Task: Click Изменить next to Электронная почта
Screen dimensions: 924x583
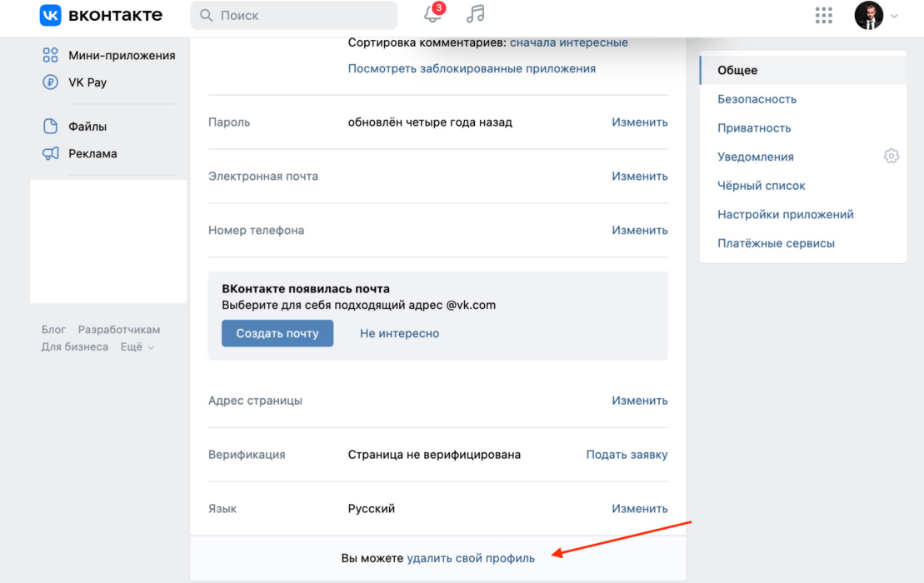Action: [x=639, y=176]
